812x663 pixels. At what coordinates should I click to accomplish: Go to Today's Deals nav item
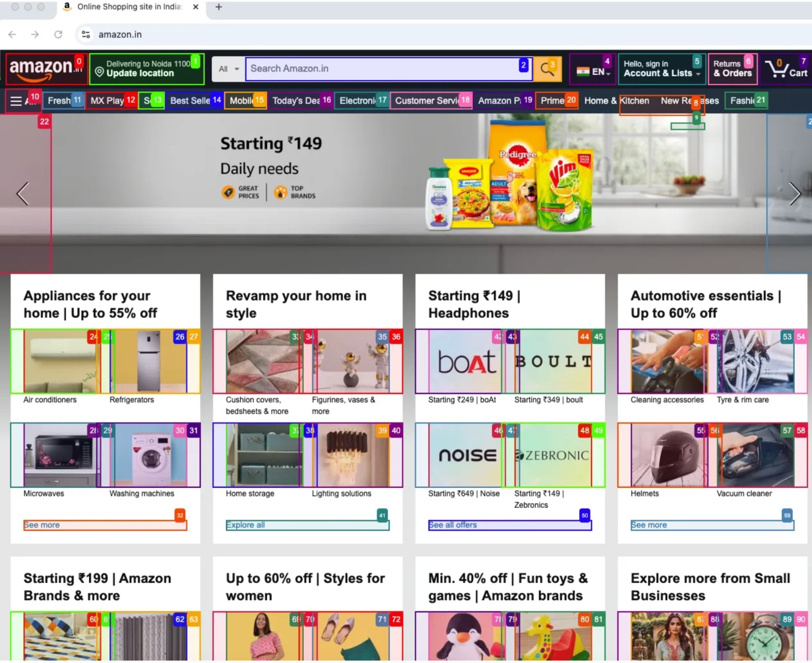tap(300, 101)
